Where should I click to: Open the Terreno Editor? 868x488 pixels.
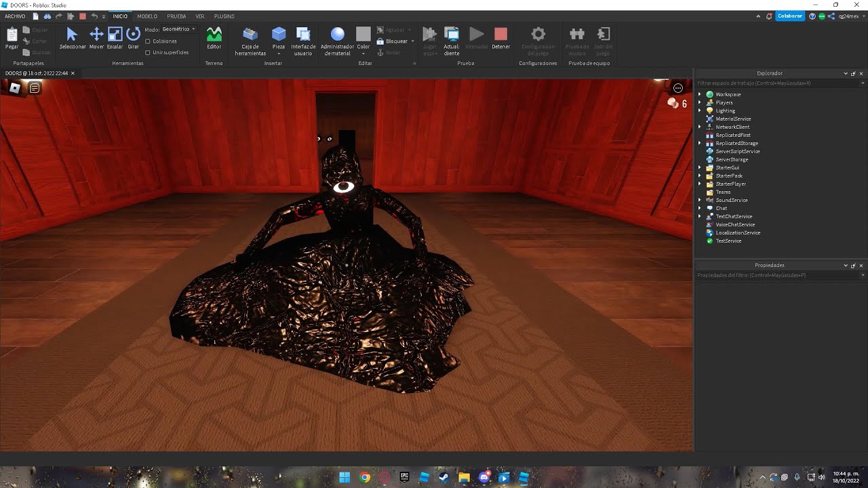pos(214,39)
